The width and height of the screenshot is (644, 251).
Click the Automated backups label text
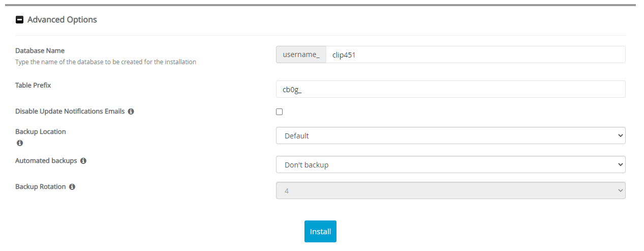pyautogui.click(x=46, y=161)
